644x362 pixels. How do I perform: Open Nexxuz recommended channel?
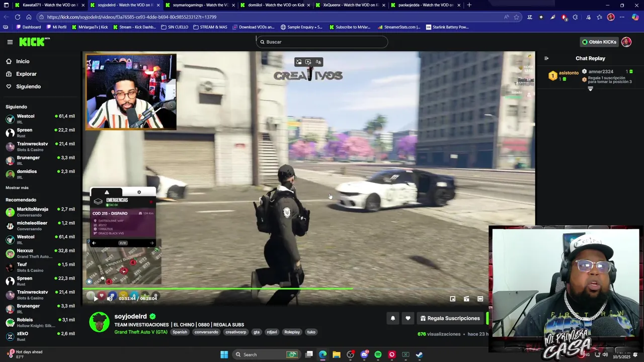tap(40, 253)
